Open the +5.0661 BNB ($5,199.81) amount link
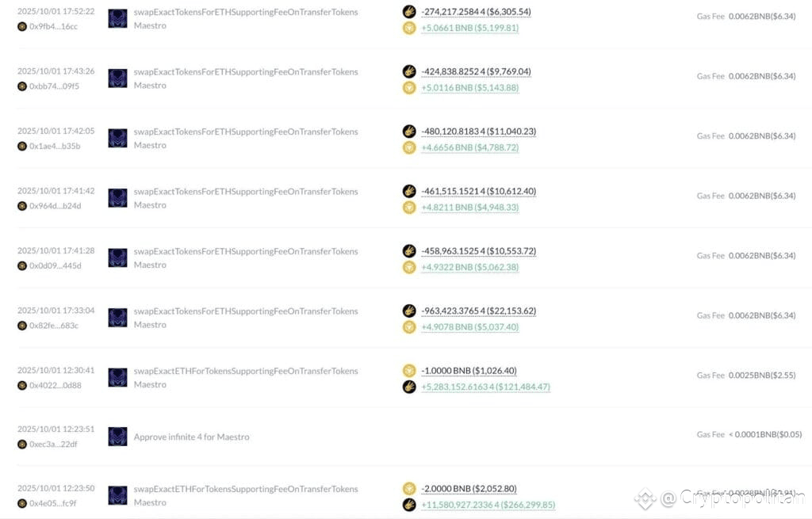 pyautogui.click(x=469, y=28)
